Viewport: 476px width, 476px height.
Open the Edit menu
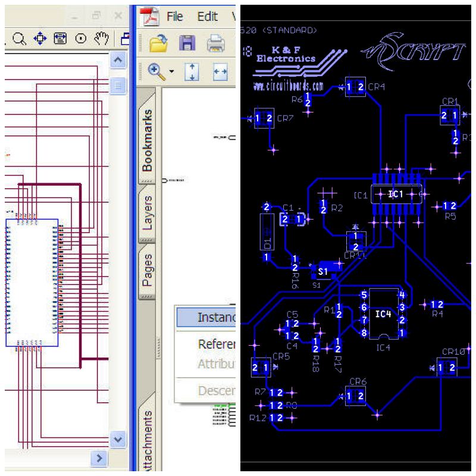pyautogui.click(x=207, y=17)
